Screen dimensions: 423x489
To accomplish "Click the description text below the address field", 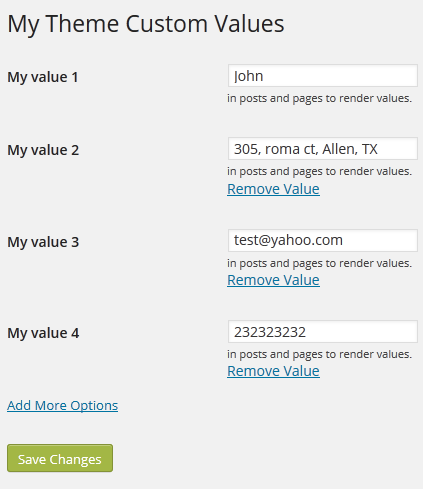I will point(319,171).
